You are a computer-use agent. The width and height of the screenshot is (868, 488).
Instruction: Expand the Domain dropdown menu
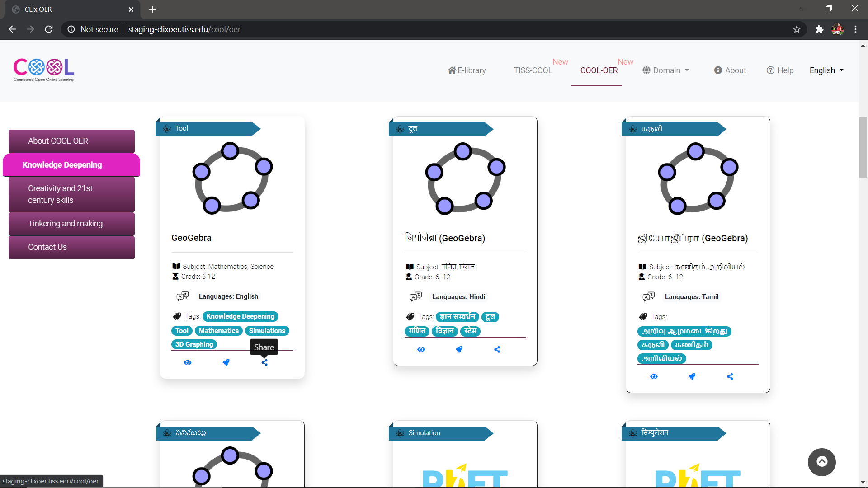666,70
